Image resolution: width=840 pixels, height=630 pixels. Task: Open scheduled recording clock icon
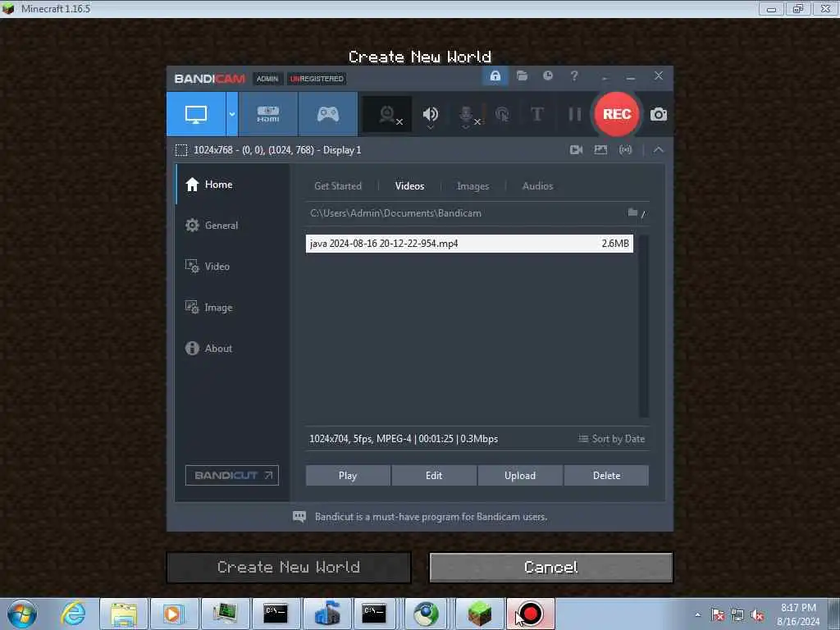pos(547,75)
